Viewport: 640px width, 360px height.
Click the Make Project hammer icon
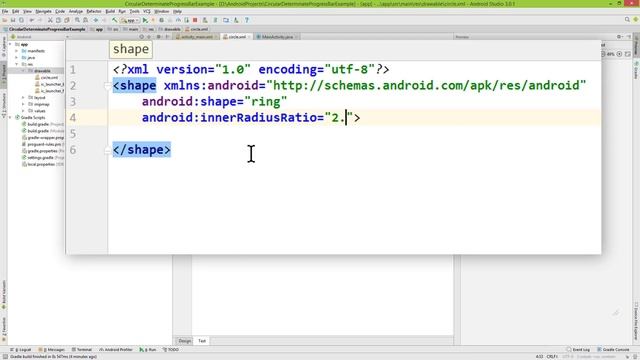115,20
